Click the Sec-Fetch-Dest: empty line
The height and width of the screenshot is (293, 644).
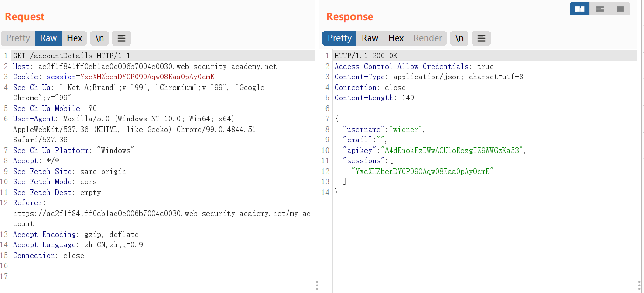coord(57,193)
